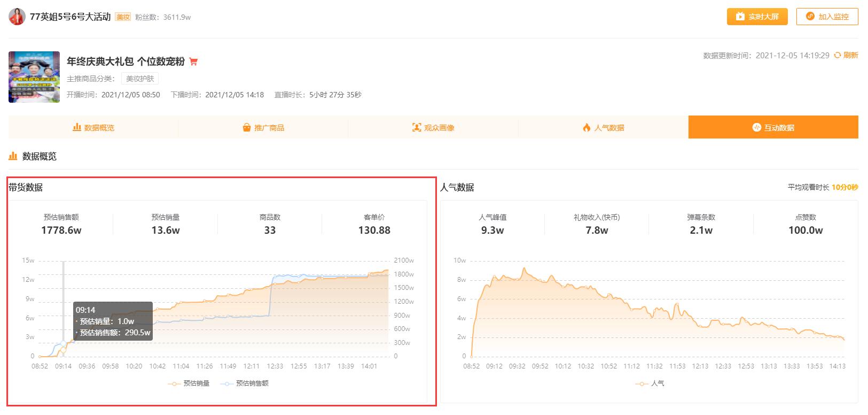
Task: Click the 下播时间 2021/12/05 14:18 text
Action: pyautogui.click(x=217, y=95)
